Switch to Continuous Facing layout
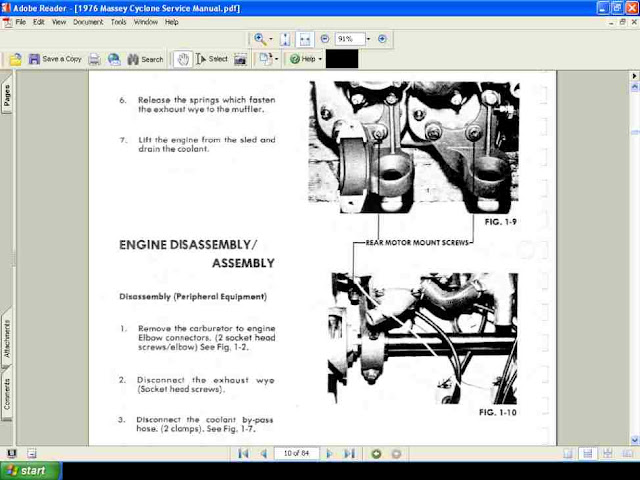Screen dimensions: 640x480 [x=607, y=453]
